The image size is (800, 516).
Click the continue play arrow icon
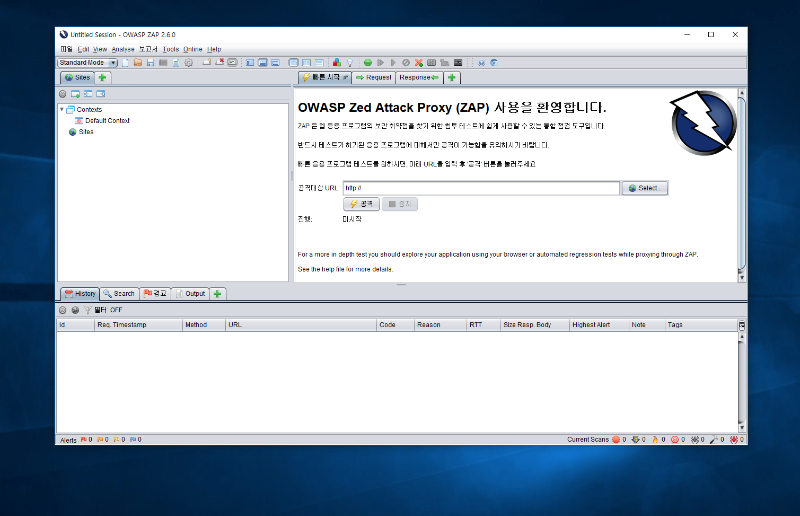[393, 63]
